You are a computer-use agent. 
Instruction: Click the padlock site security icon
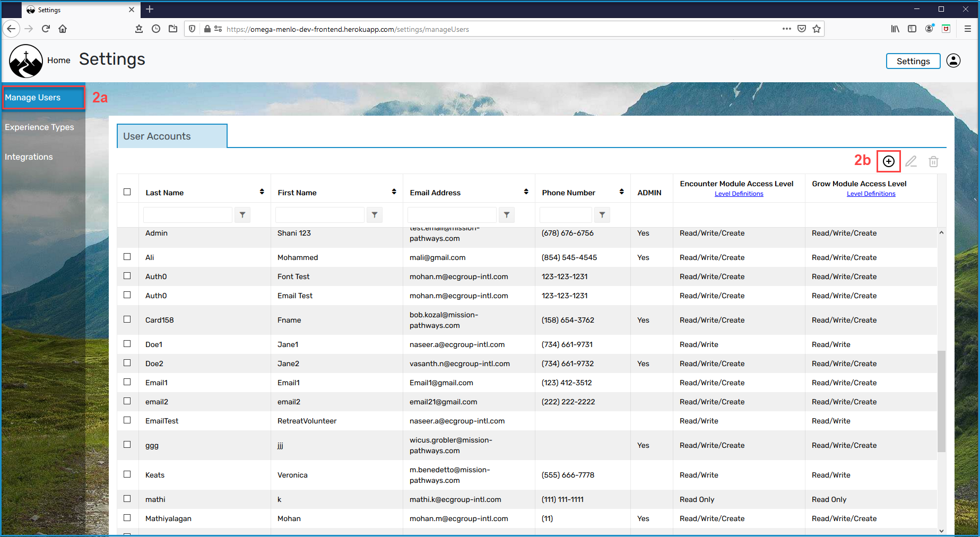point(207,29)
